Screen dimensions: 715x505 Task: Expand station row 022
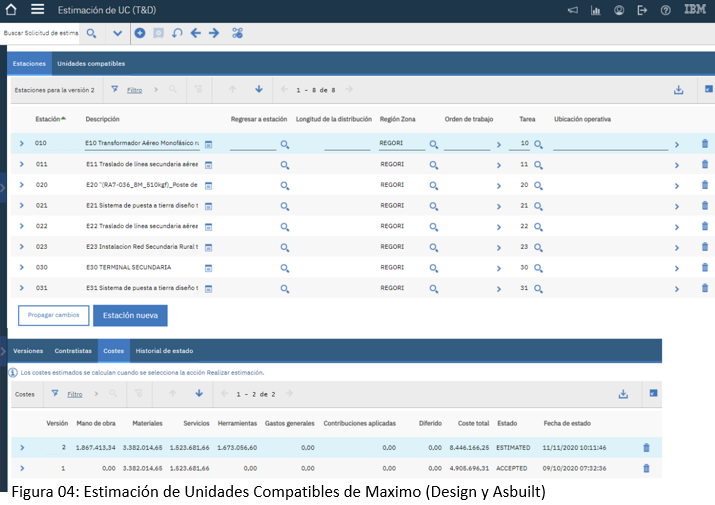[21, 226]
